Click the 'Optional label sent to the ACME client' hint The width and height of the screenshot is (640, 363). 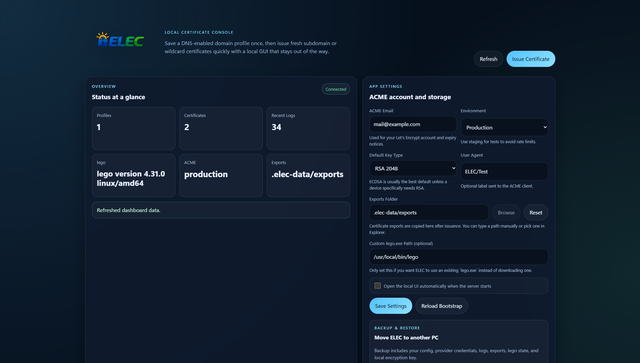(497, 186)
